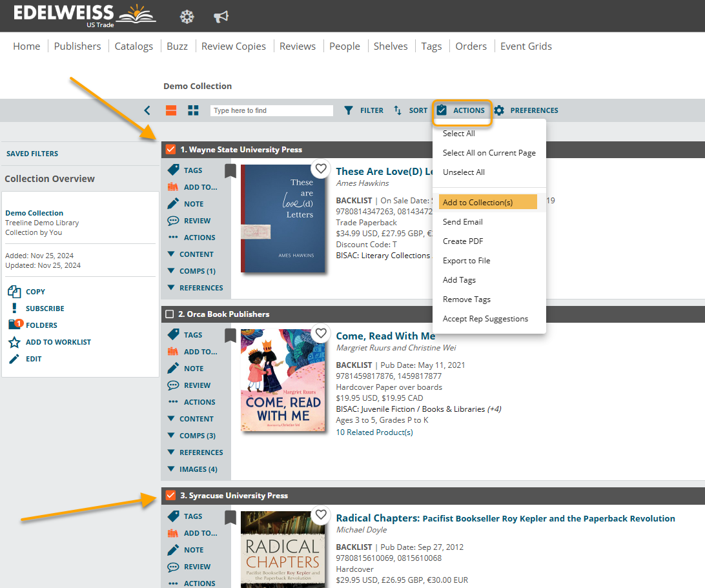
Task: Switch to grid view layout icon
Action: coord(193,110)
